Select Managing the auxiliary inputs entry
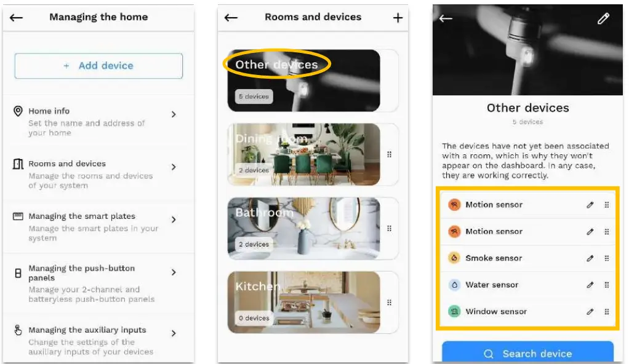This screenshot has width=629, height=364. pyautogui.click(x=98, y=339)
